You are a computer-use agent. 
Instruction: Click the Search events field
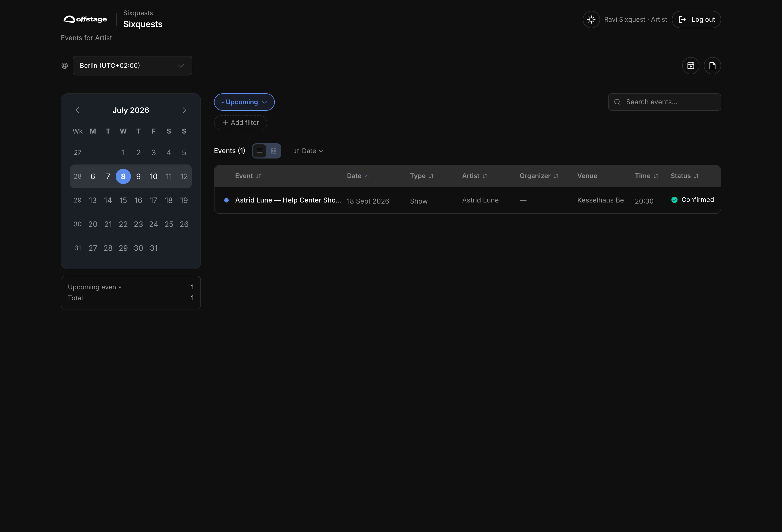664,102
